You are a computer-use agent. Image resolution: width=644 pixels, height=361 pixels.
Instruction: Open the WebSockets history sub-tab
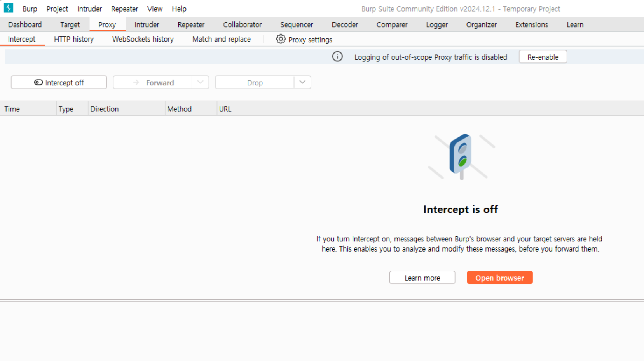coord(143,39)
